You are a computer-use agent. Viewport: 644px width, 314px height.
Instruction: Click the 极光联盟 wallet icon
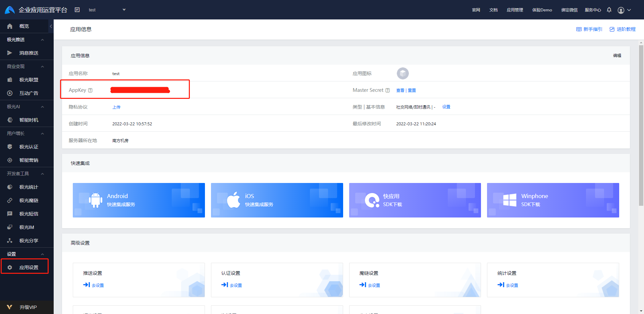pos(10,80)
